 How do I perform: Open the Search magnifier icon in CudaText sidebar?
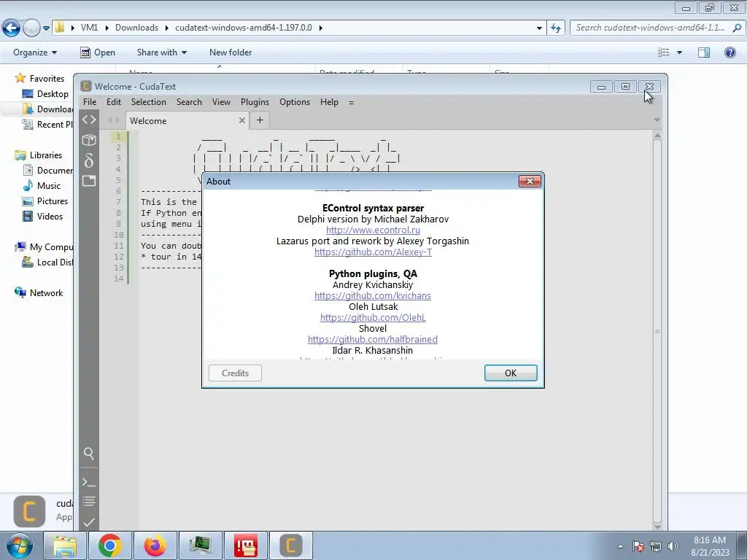coord(89,454)
